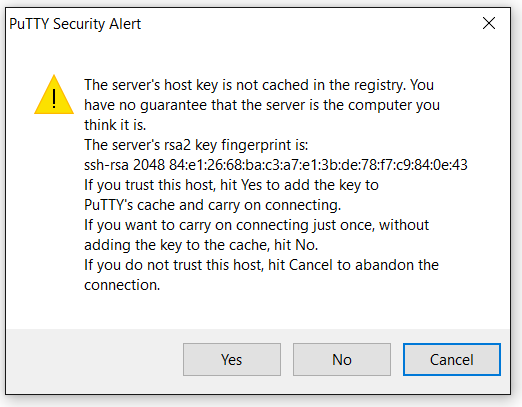The width and height of the screenshot is (522, 407).
Task: Click the 'adding the key to the cache' line
Action: [201, 245]
